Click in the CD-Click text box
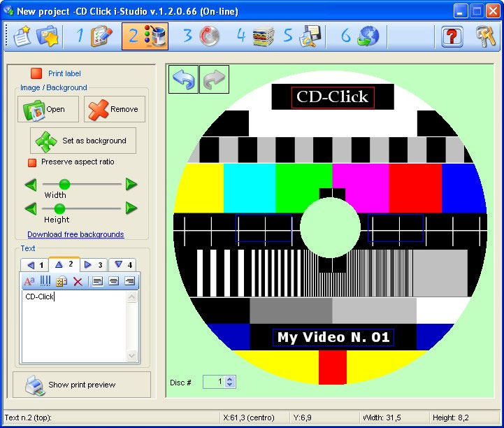The image size is (504, 428). (74, 327)
